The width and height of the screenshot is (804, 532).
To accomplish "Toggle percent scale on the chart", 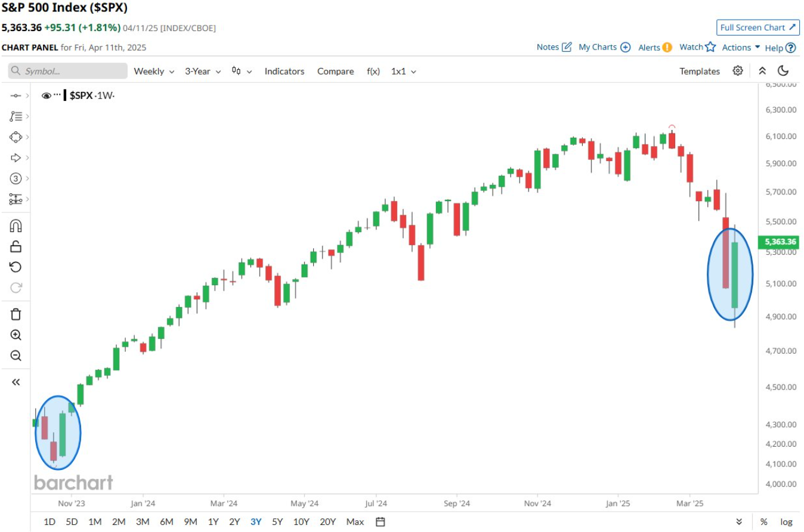I will pyautogui.click(x=763, y=522).
